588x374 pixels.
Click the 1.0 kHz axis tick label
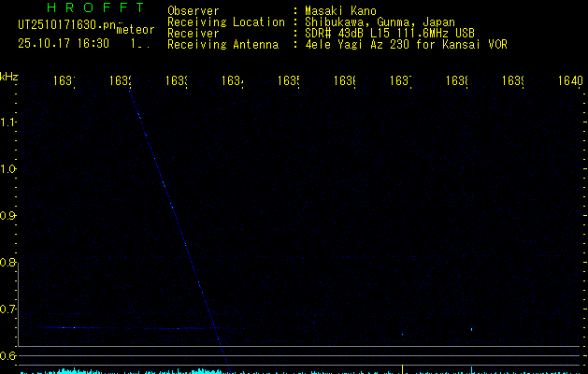(x=7, y=169)
